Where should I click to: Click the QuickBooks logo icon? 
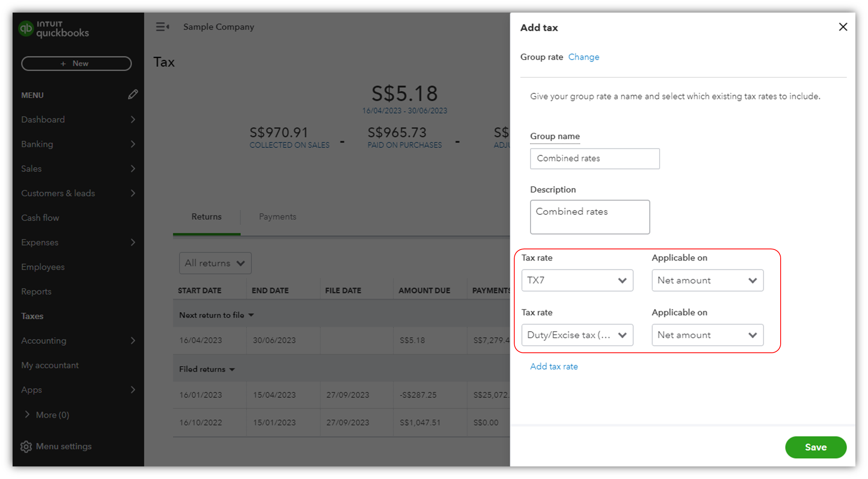(26, 29)
